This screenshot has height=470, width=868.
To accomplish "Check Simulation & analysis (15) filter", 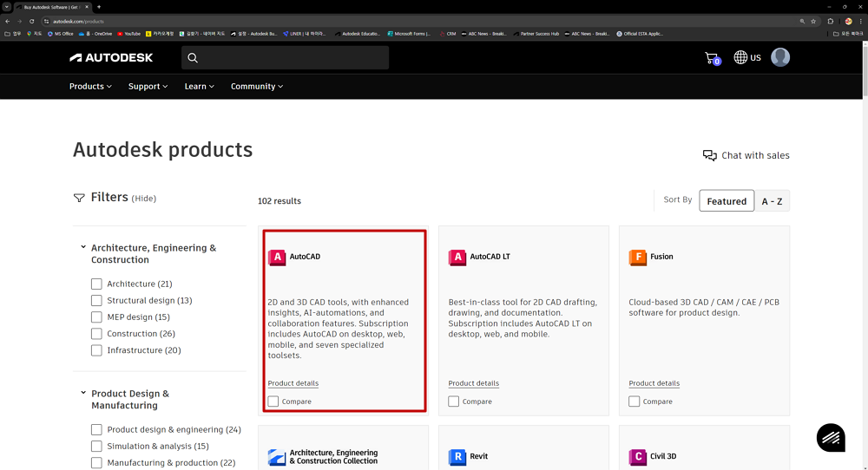I will tap(96, 447).
